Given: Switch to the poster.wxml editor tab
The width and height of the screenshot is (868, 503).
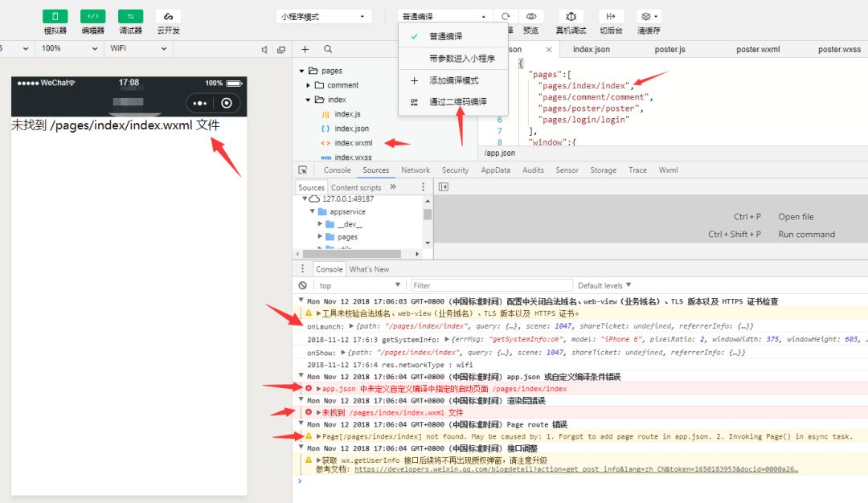Looking at the screenshot, I should click(758, 49).
